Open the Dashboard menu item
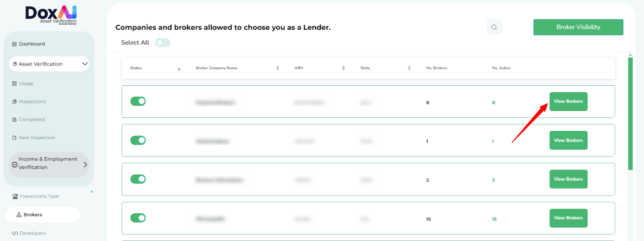644x241 pixels. [x=32, y=44]
